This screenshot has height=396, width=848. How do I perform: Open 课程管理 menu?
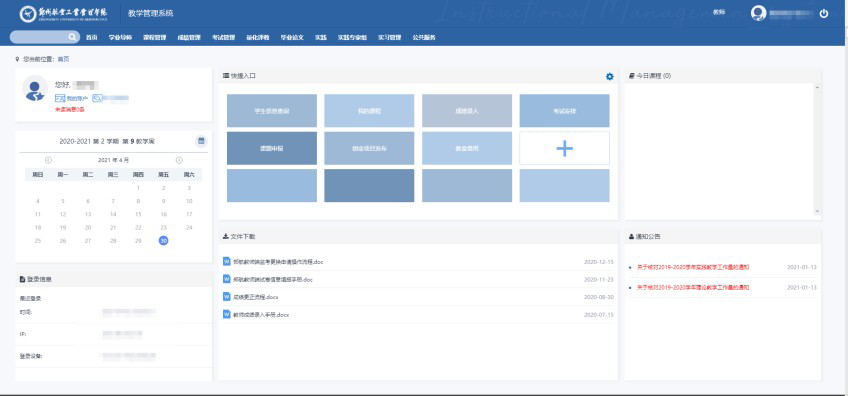click(155, 38)
